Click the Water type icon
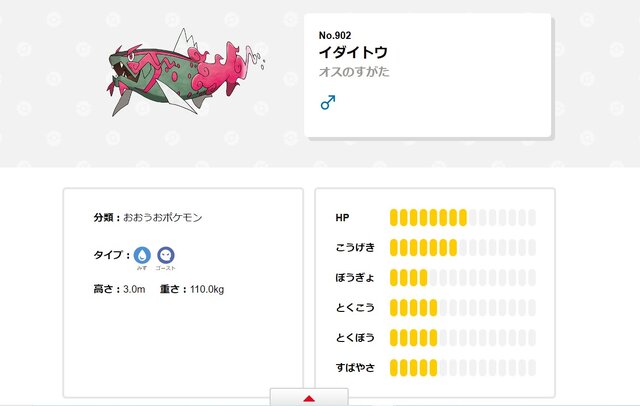The image size is (640, 406). 142,255
